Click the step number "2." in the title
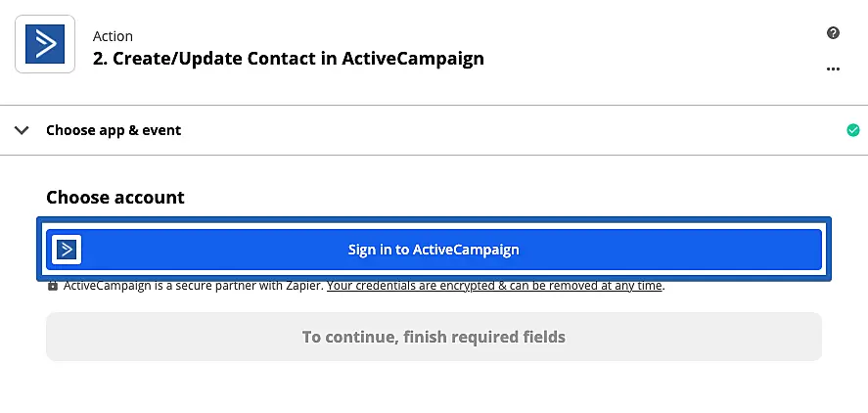The image size is (868, 413). pos(100,59)
